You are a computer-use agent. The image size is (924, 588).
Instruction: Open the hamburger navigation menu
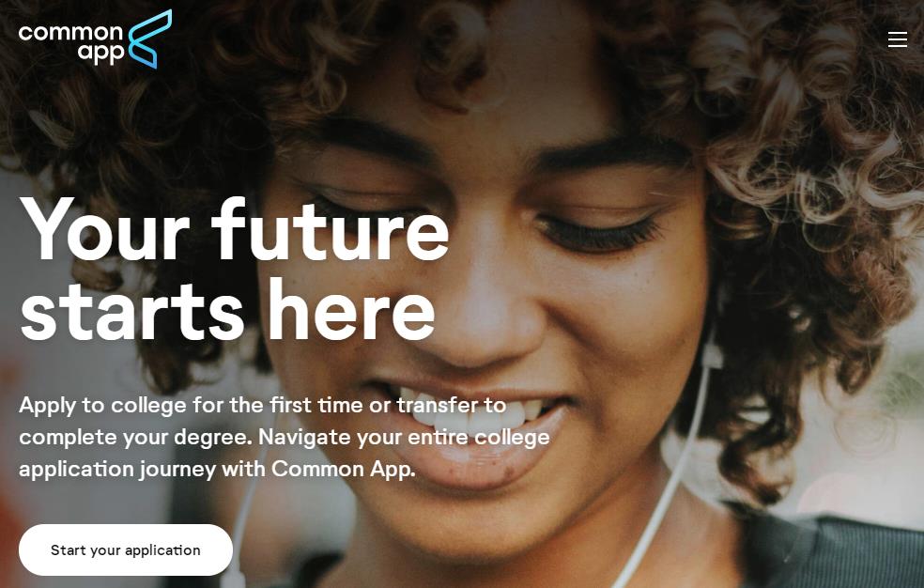(x=897, y=39)
